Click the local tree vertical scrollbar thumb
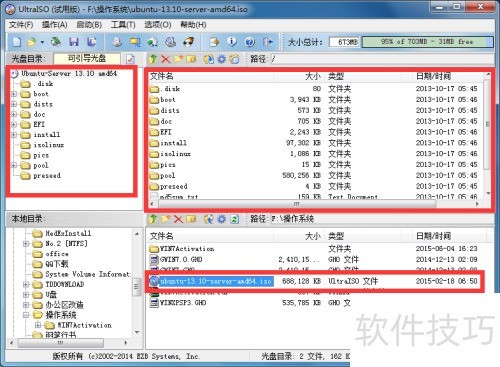The height and width of the screenshot is (367, 500). (x=136, y=287)
